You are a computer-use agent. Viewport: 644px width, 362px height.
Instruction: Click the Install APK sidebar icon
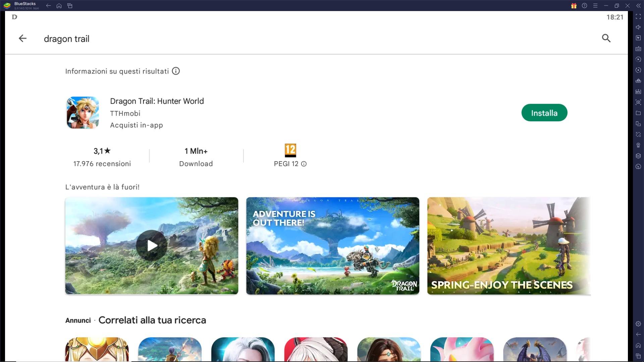click(638, 92)
